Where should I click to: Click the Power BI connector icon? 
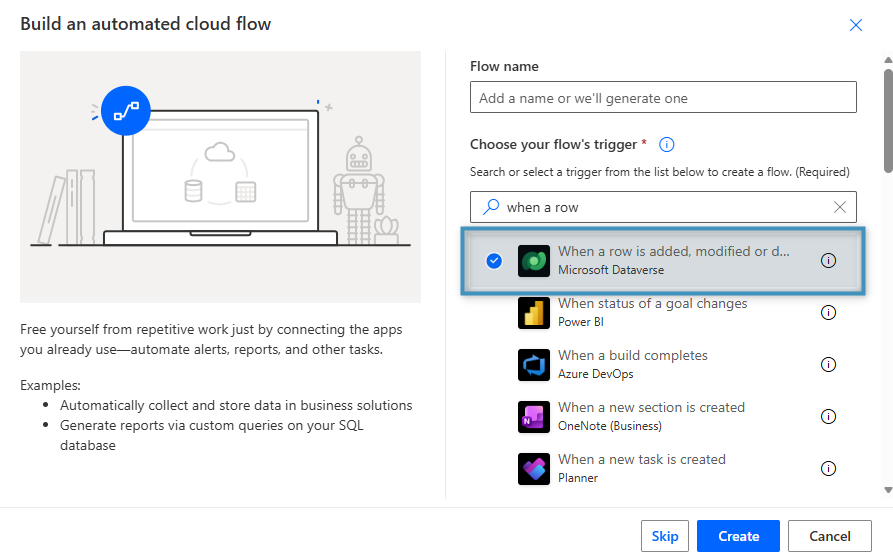(534, 313)
